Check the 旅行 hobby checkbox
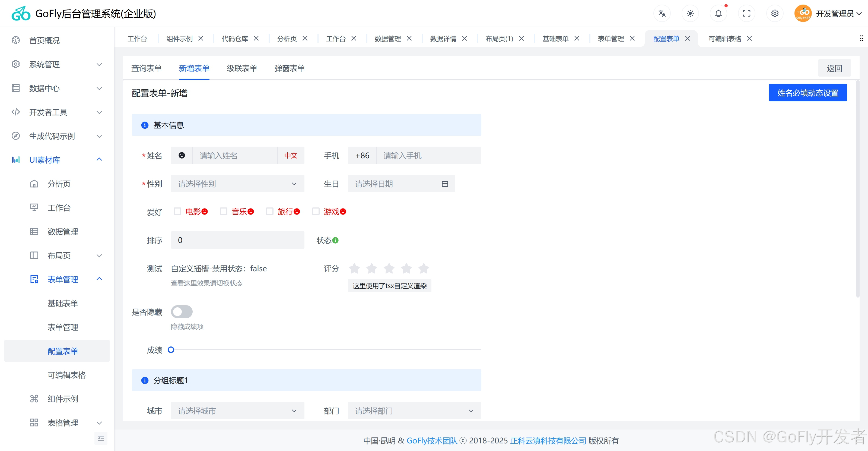 (x=269, y=211)
